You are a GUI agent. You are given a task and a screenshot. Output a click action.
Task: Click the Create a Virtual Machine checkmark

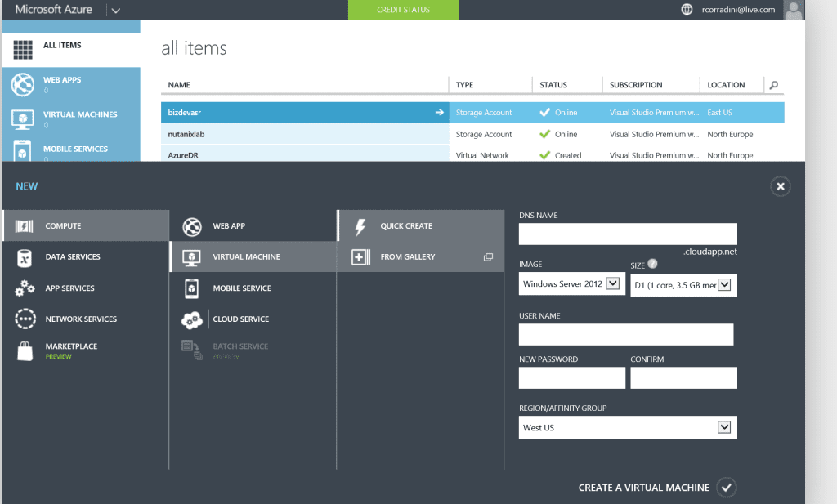727,488
